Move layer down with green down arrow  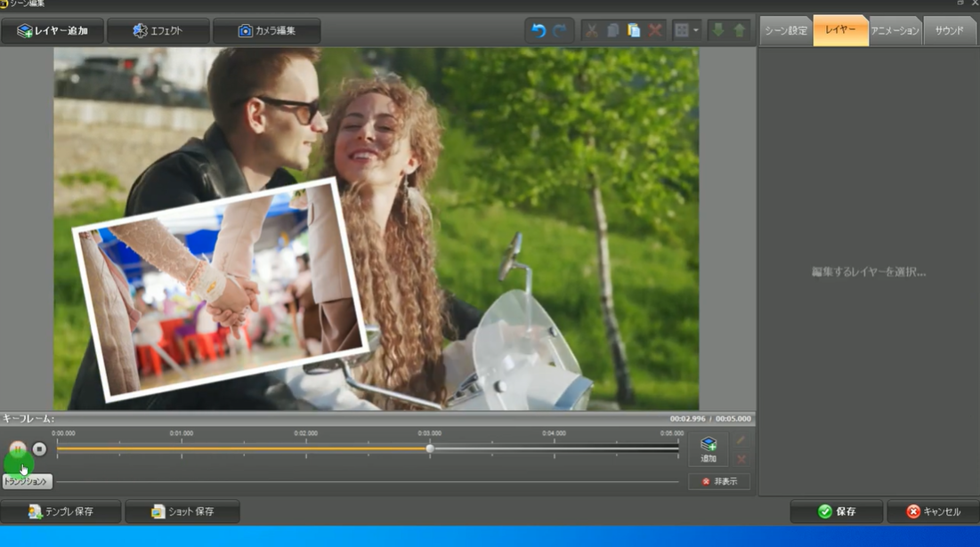[718, 30]
